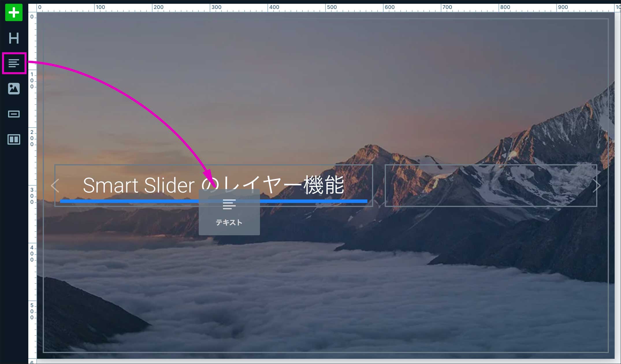Viewport: 621px width, 364px height.
Task: Click the 300 mark on vertical ruler
Action: tap(32, 196)
